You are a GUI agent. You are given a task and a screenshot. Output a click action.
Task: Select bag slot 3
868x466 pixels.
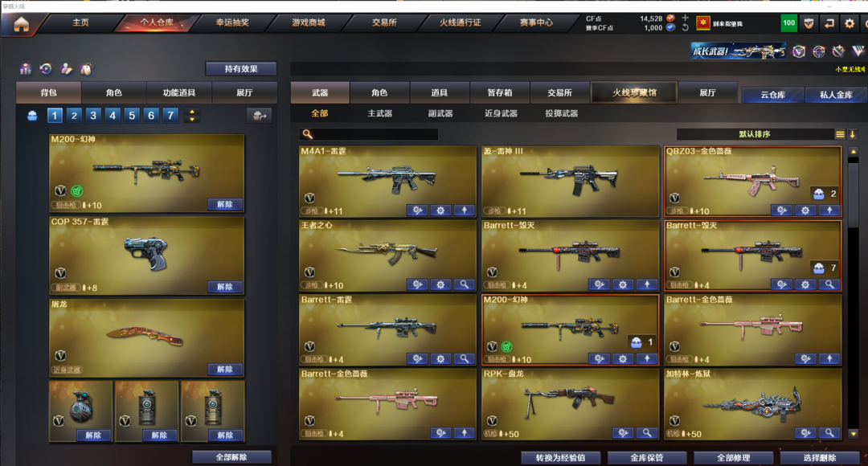pyautogui.click(x=93, y=116)
